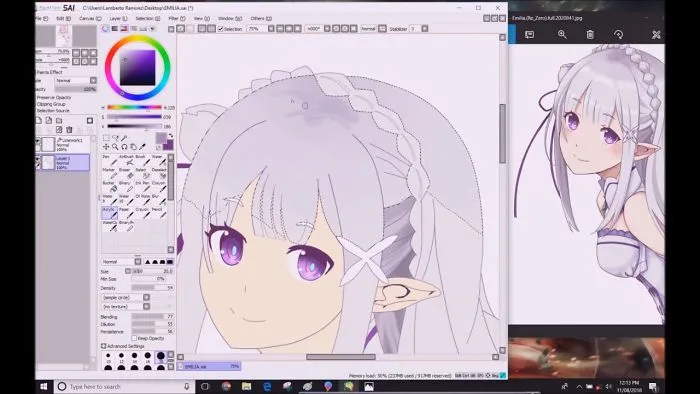Click the Windows search box

125,386
